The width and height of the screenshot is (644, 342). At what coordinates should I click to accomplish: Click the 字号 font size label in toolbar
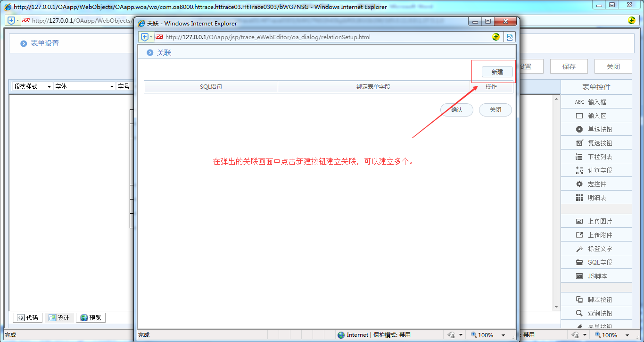pyautogui.click(x=124, y=86)
